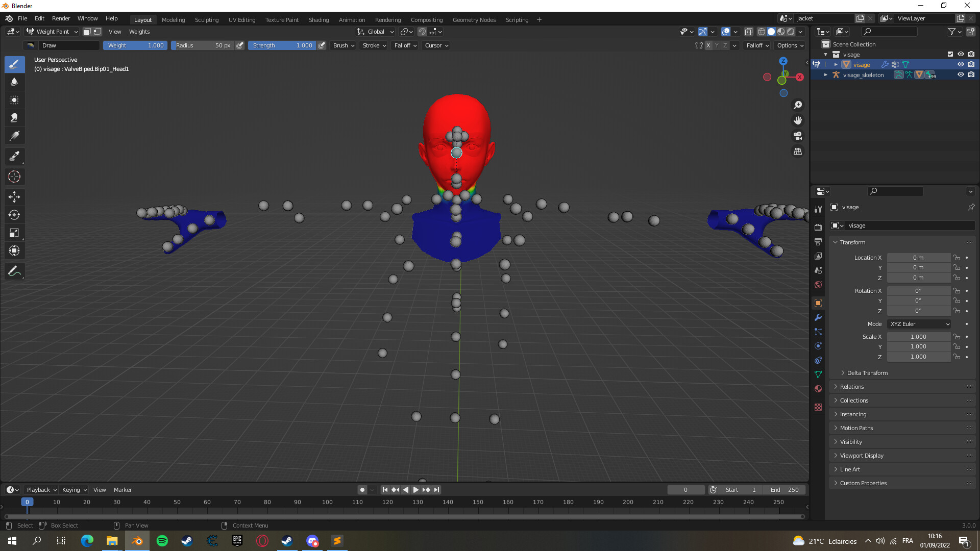Viewport: 980px width, 551px height.
Task: Expand visage_skeleton in outliner
Action: coord(825,75)
